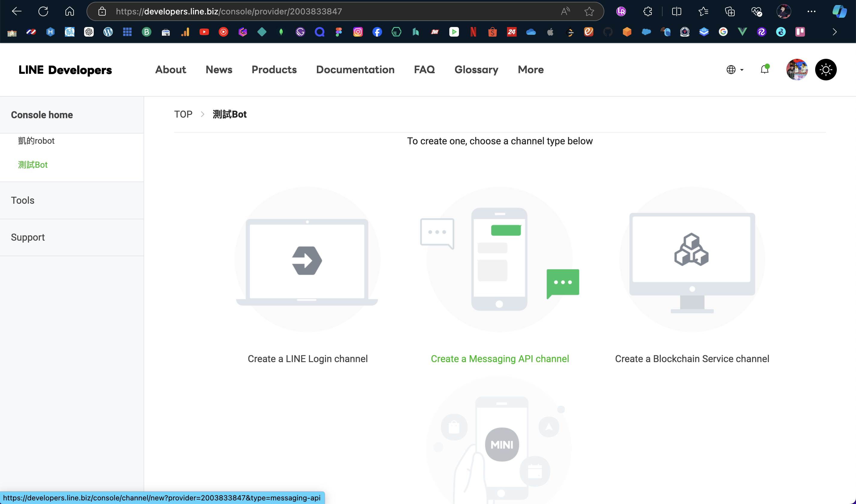856x504 pixels.
Task: Expand the bookmarks bar overflow chevron
Action: [x=835, y=32]
